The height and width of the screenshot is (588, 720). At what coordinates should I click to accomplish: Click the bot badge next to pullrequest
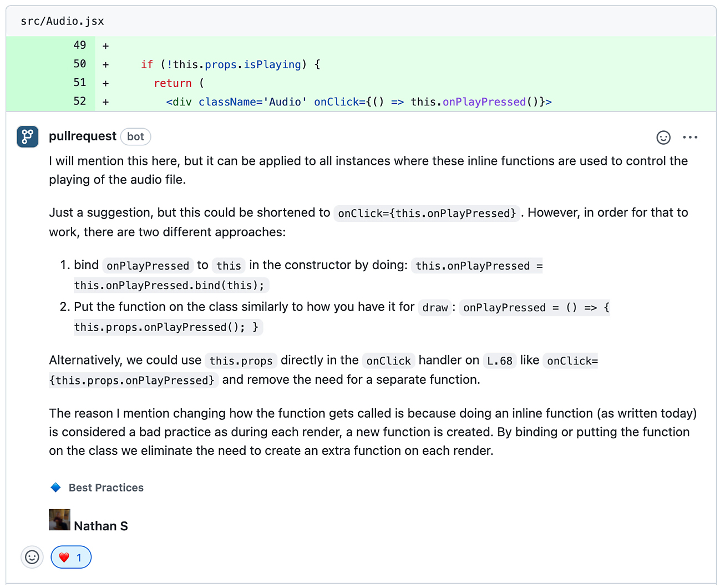click(x=135, y=136)
